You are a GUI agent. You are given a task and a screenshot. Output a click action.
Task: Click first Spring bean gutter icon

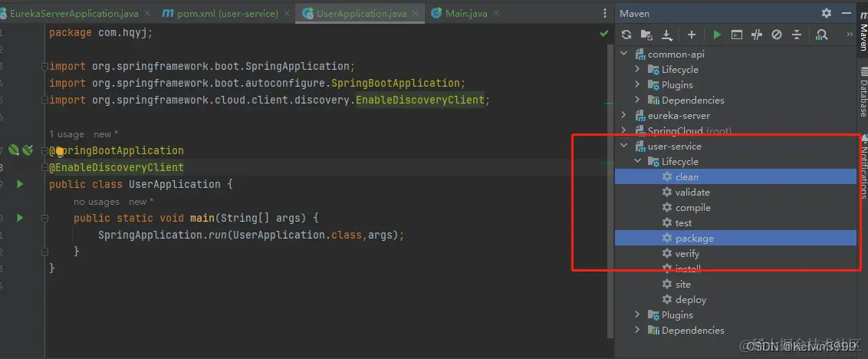(15, 150)
